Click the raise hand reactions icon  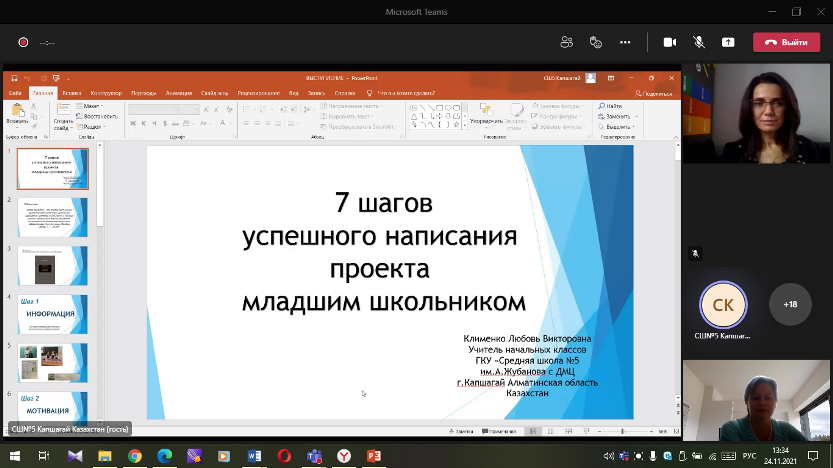pyautogui.click(x=596, y=42)
